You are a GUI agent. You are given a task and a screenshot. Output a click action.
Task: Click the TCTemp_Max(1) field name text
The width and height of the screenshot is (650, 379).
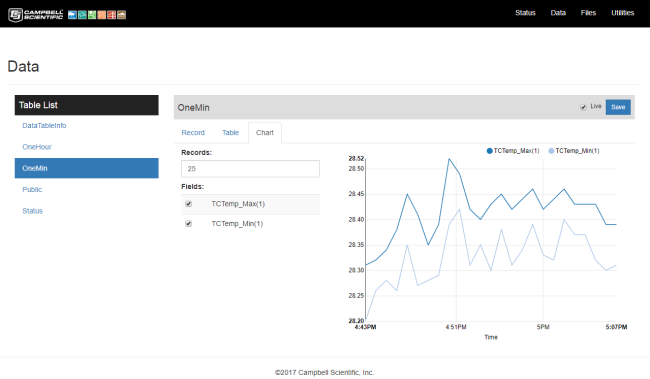click(238, 204)
